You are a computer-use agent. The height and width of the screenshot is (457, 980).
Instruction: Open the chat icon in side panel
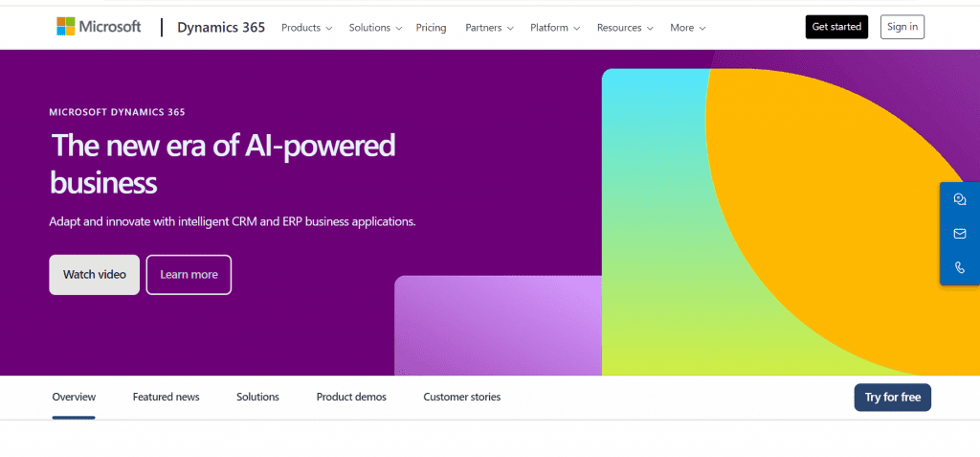[960, 199]
